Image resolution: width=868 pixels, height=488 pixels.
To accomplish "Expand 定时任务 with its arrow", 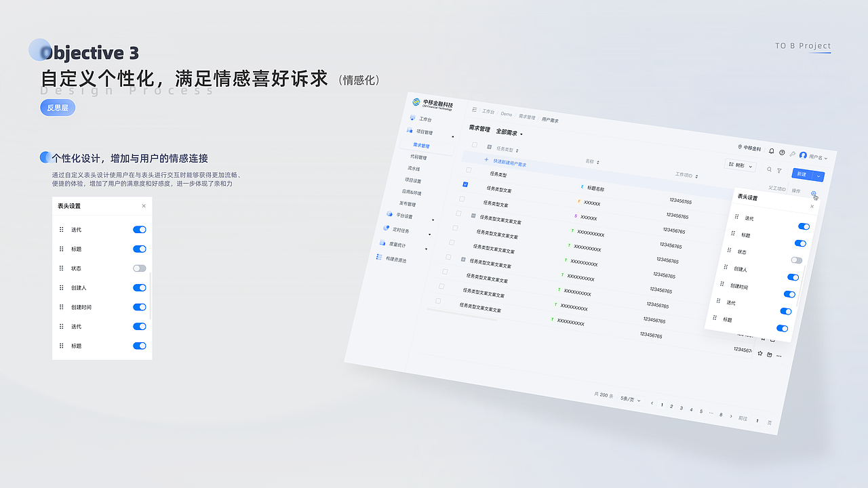I will click(429, 235).
